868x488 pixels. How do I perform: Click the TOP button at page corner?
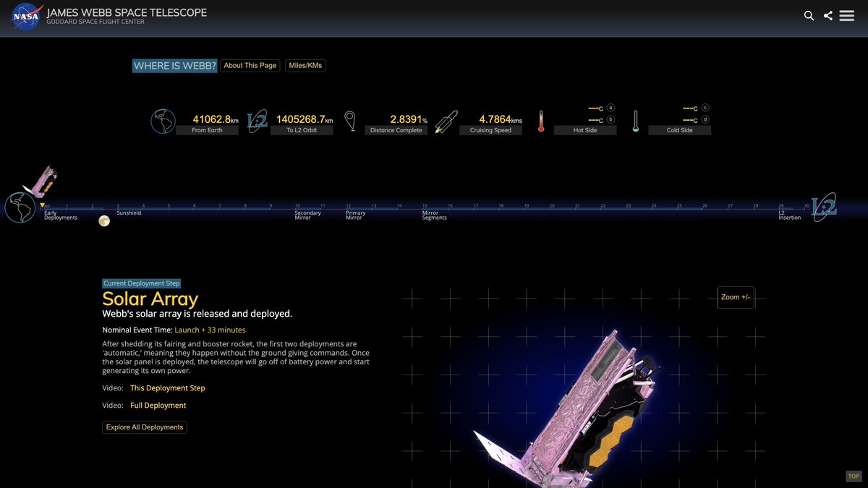[x=854, y=476]
